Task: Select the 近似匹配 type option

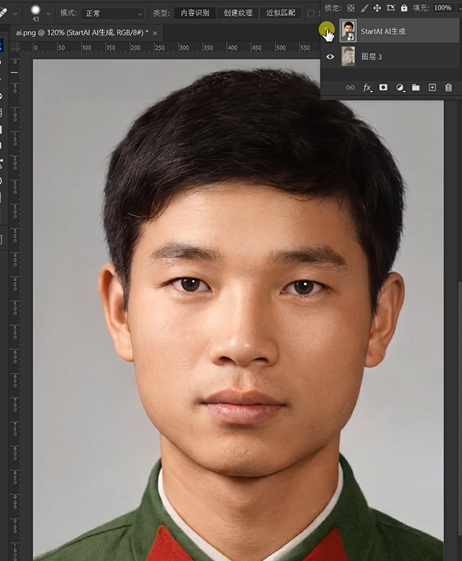Action: 281,13
